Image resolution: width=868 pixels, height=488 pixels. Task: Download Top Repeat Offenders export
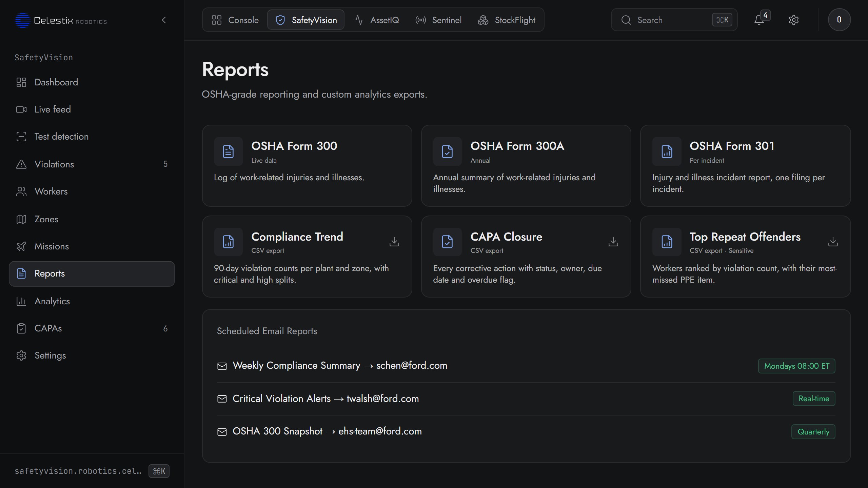point(833,242)
